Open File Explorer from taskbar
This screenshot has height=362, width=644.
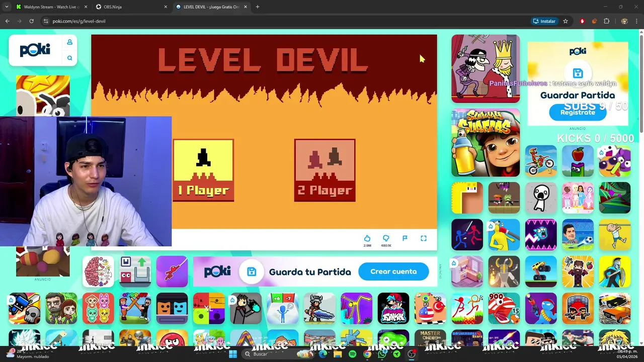click(338, 354)
